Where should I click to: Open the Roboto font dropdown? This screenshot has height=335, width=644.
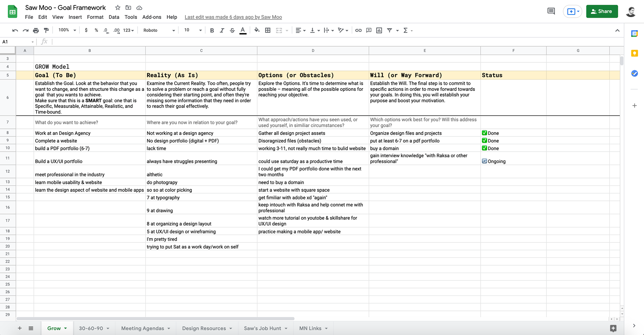tap(159, 30)
